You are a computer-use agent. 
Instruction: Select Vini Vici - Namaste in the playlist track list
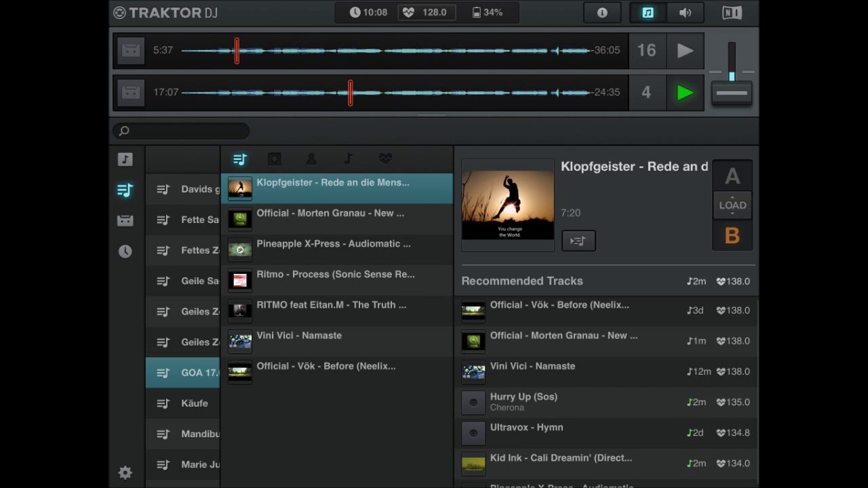(x=337, y=341)
